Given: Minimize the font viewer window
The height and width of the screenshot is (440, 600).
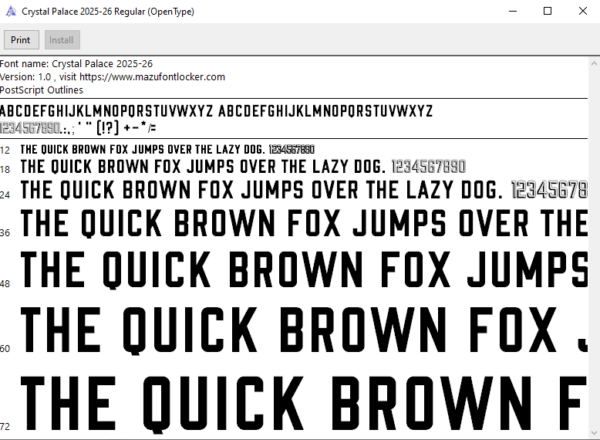Looking at the screenshot, I should pos(513,11).
